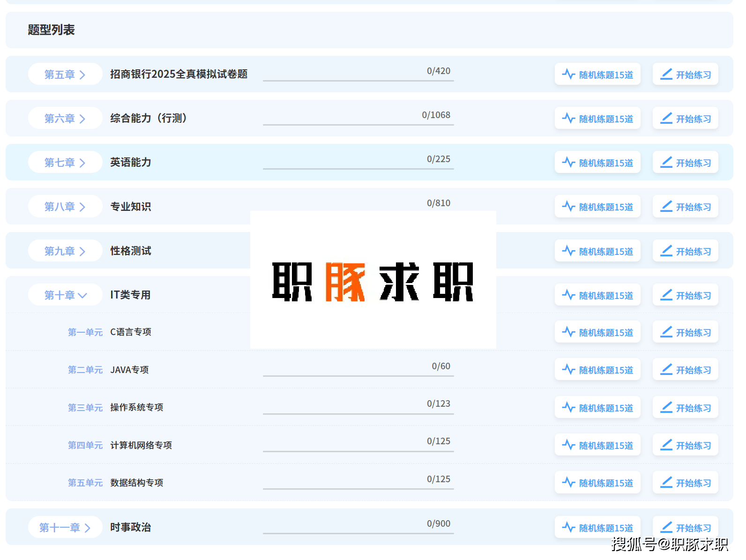Click pulse icon in 操作系统专项 row
The image size is (746, 560).
click(x=568, y=408)
